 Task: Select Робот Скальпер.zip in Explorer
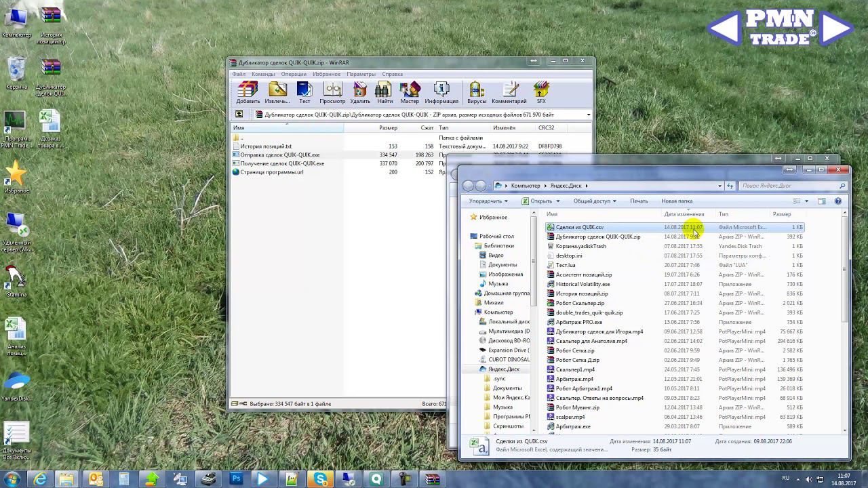[580, 303]
